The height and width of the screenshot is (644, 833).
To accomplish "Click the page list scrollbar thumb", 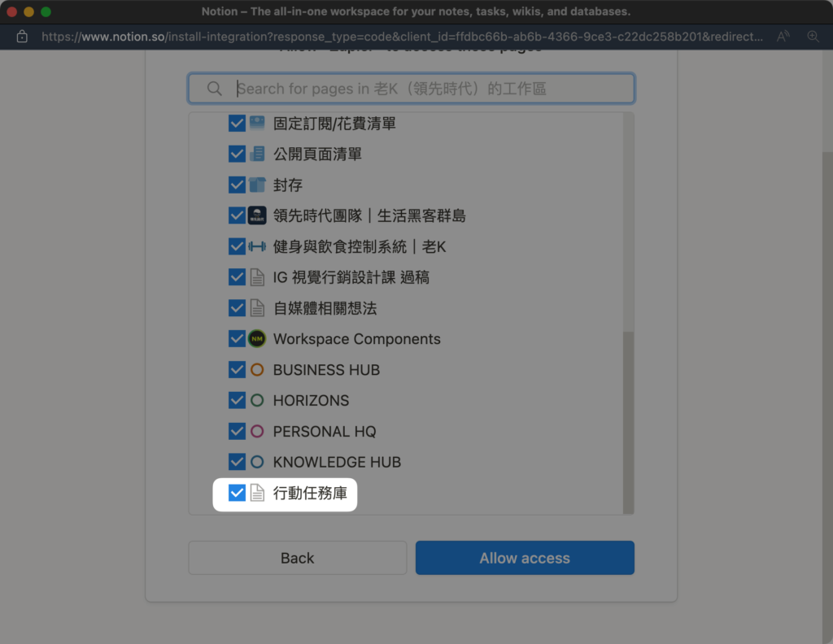I will pos(629,423).
